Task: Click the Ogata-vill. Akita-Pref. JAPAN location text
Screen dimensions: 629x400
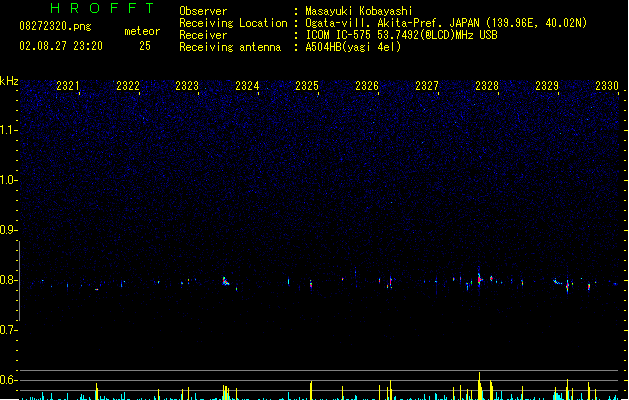Action: pyautogui.click(x=446, y=23)
